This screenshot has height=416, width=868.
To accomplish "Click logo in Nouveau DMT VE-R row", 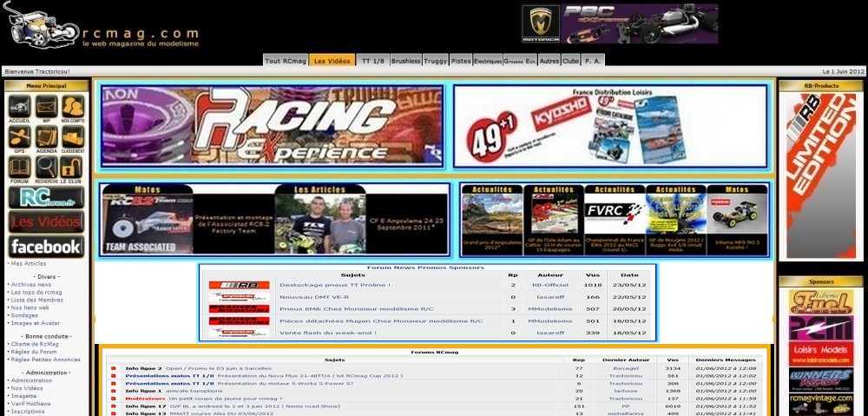I will tap(240, 297).
